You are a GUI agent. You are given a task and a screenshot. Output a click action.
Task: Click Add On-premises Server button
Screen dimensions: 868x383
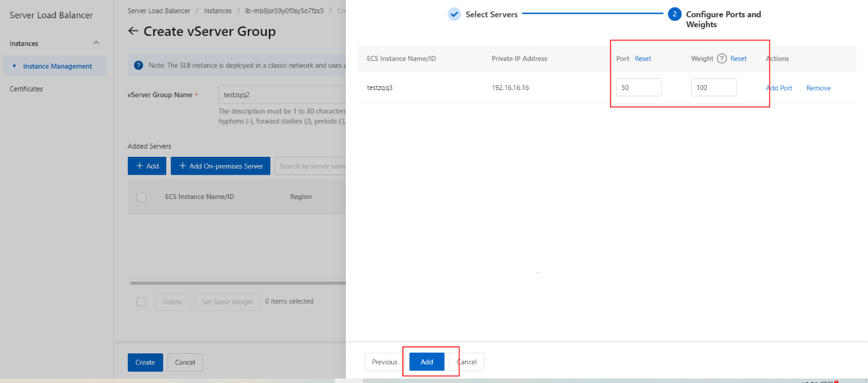pos(220,166)
